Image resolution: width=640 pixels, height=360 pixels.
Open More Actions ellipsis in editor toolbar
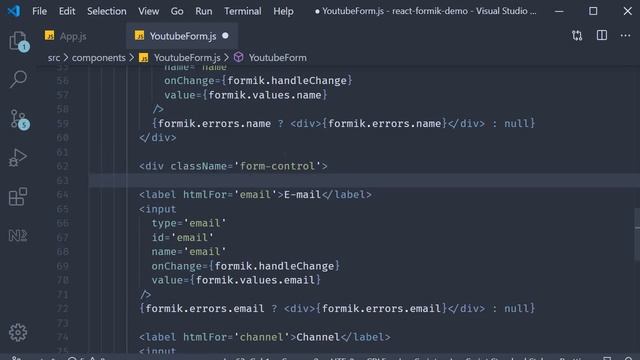[x=625, y=36]
